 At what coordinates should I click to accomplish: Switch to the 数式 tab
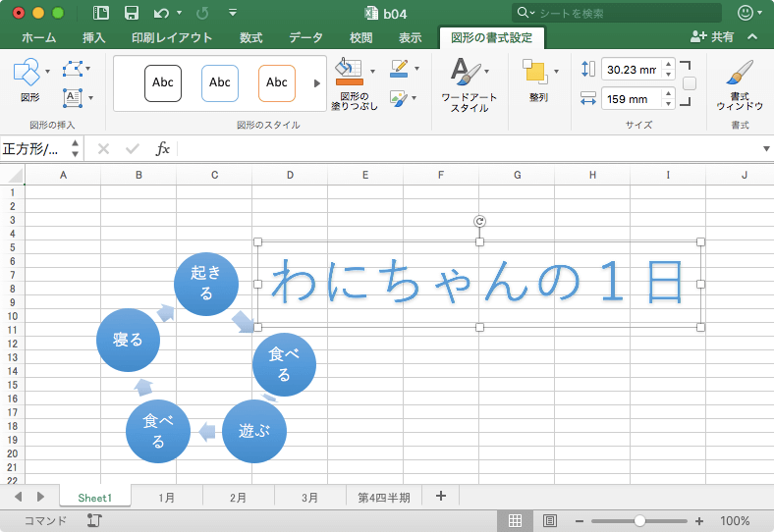[x=251, y=37]
